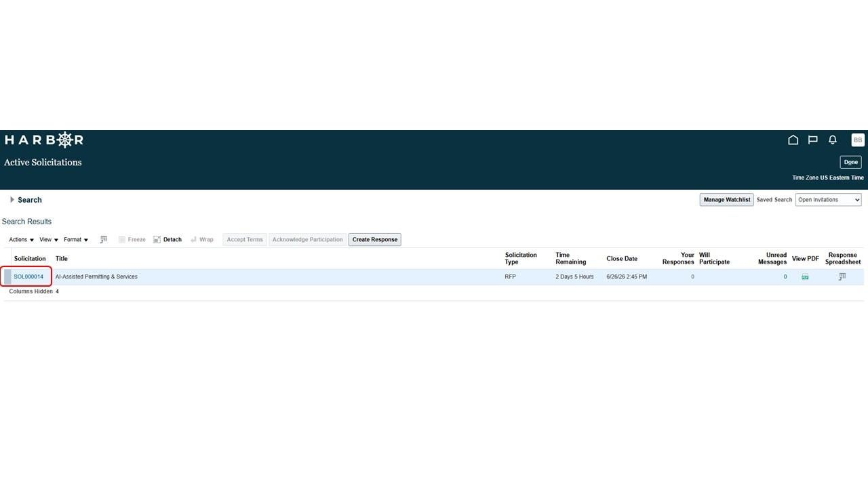Click the Time Remaining column header
868x488 pixels.
pos(570,258)
